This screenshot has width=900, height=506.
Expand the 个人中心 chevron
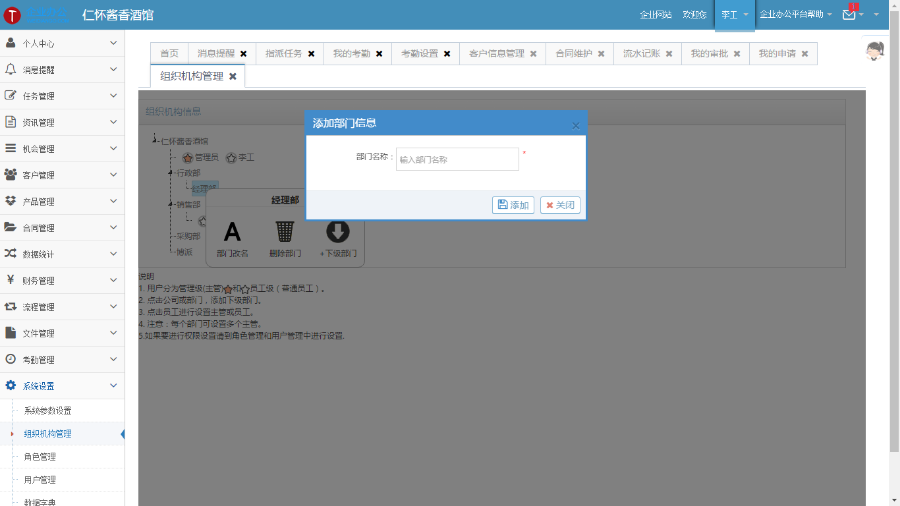click(x=113, y=43)
